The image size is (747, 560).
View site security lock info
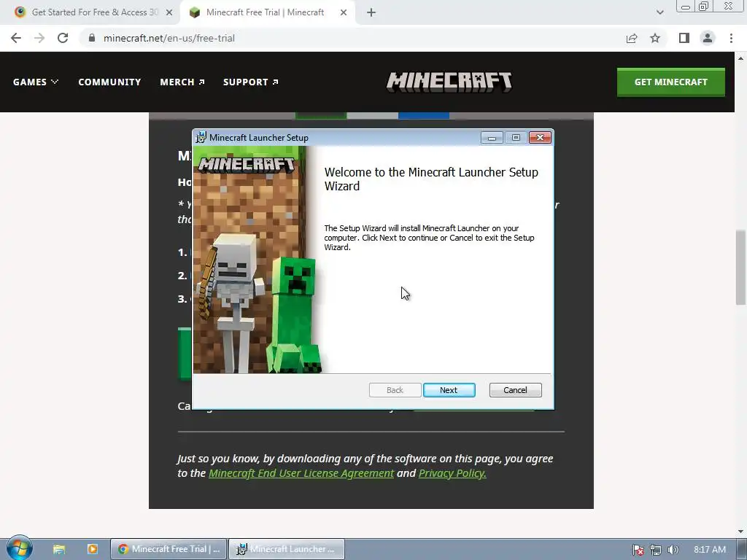pos(92,38)
